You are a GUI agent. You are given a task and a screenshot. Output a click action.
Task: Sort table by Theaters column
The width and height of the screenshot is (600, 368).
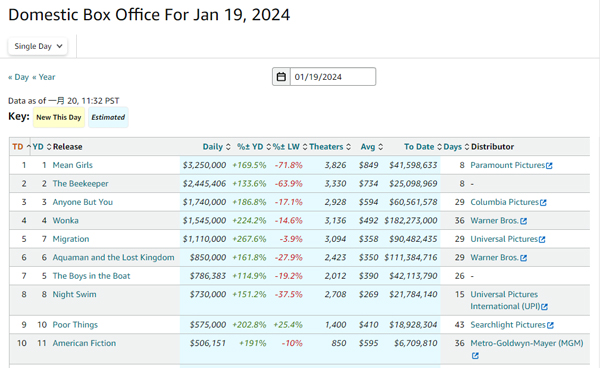330,147
